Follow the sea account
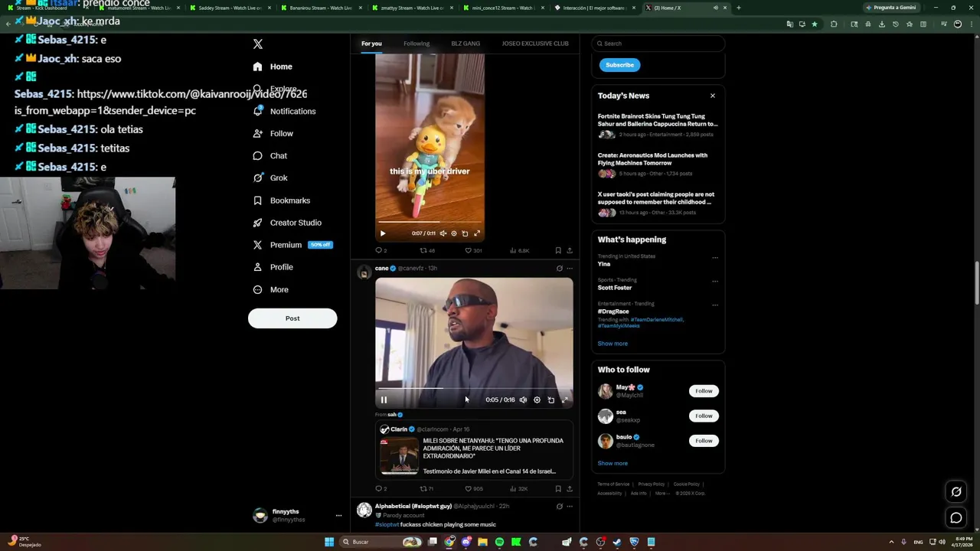 tap(704, 416)
